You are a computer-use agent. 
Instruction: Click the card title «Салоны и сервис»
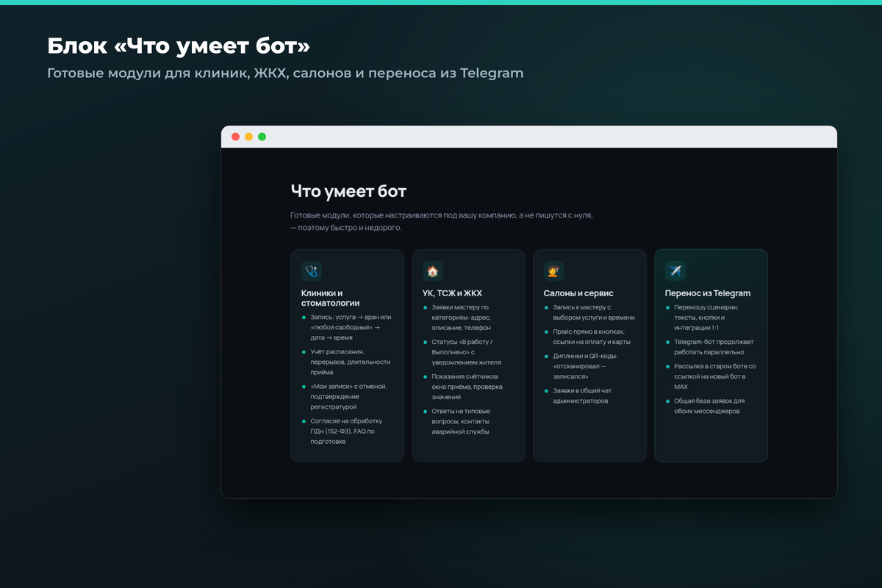click(x=579, y=293)
